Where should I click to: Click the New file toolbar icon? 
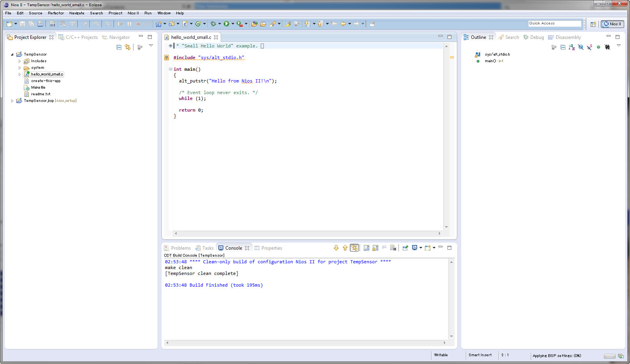(9, 24)
